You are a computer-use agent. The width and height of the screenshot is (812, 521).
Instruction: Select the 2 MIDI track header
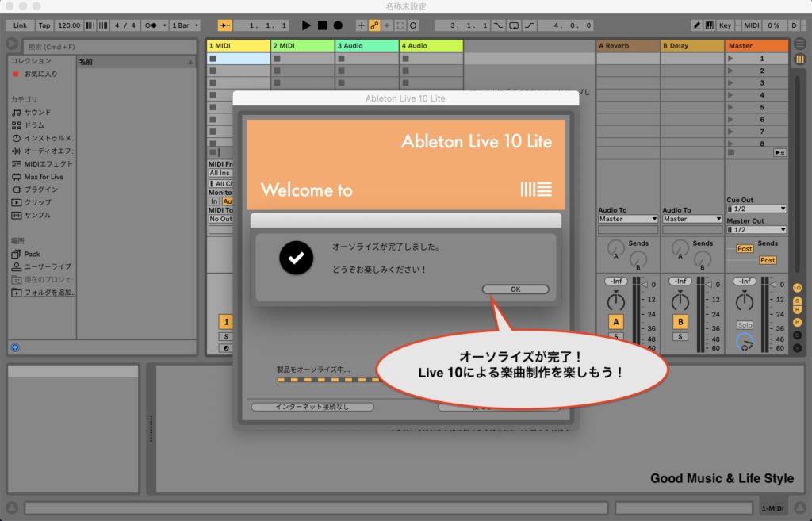click(x=302, y=45)
